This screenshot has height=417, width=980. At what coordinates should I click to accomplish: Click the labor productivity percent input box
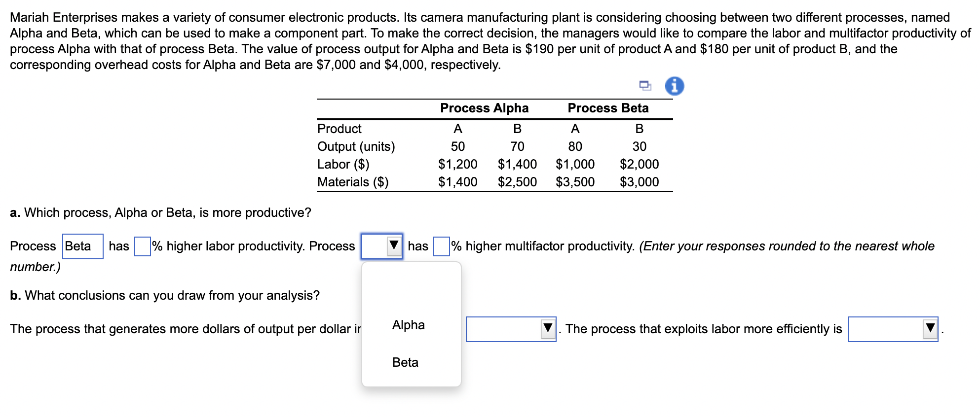142,246
